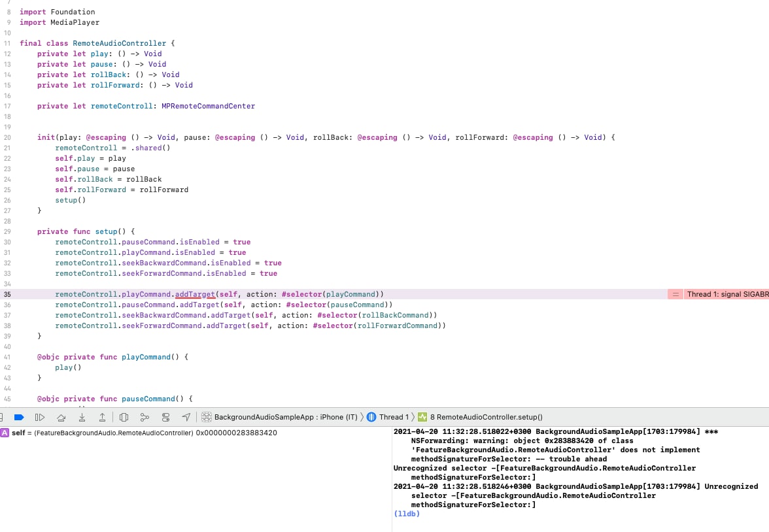769x532 pixels.
Task: Open the Thread 1 jump bar menu
Action: point(394,417)
